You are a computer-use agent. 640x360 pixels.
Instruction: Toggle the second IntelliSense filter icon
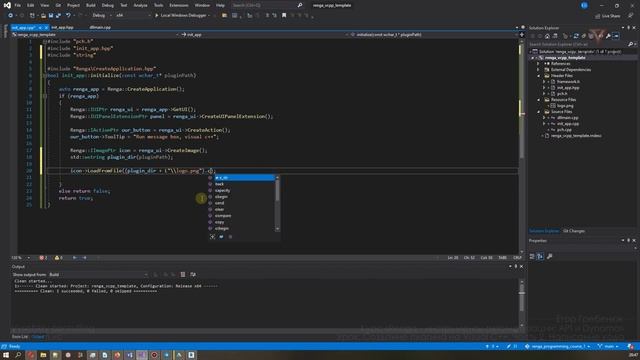pyautogui.click(x=221, y=237)
